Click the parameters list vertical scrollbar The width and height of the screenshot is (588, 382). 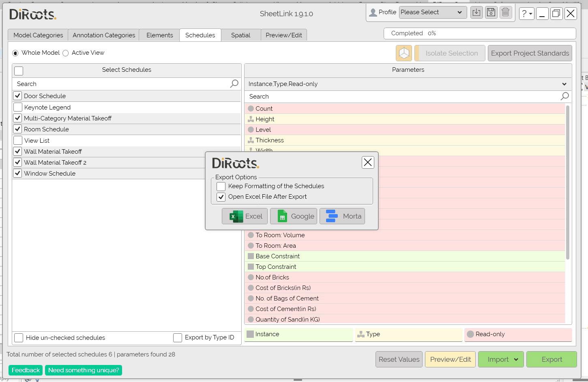pyautogui.click(x=568, y=182)
